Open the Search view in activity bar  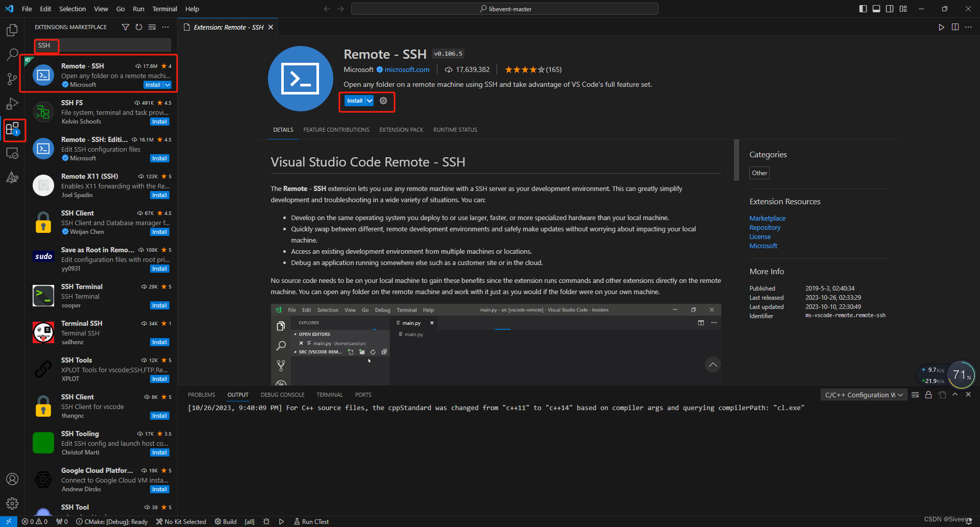(12, 54)
